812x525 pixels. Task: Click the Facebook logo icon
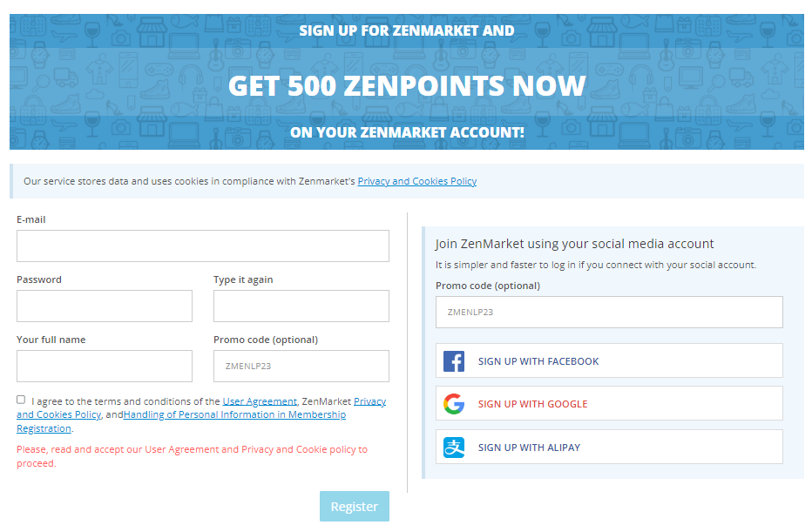[x=454, y=361]
